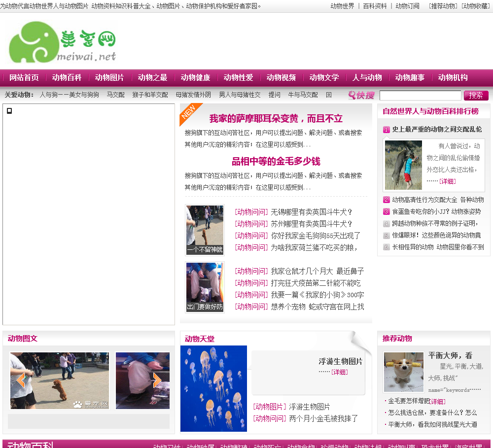The height and width of the screenshot is (448, 493).
Task: Open 动物图片 in the main navigation
Action: click(x=109, y=78)
